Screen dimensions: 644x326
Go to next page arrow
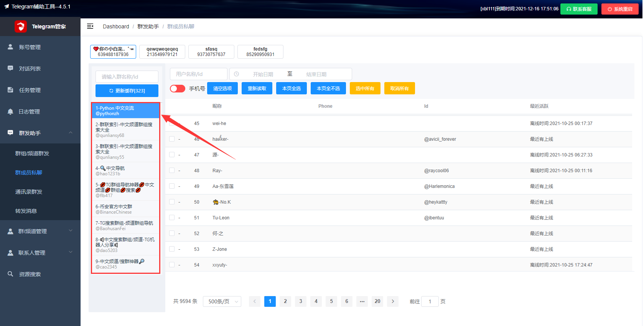[x=393, y=301]
